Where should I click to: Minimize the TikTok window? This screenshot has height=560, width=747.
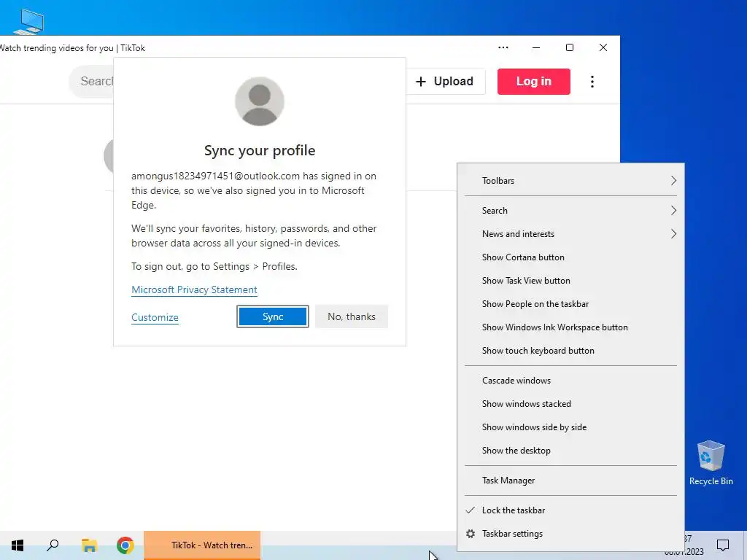pyautogui.click(x=536, y=47)
